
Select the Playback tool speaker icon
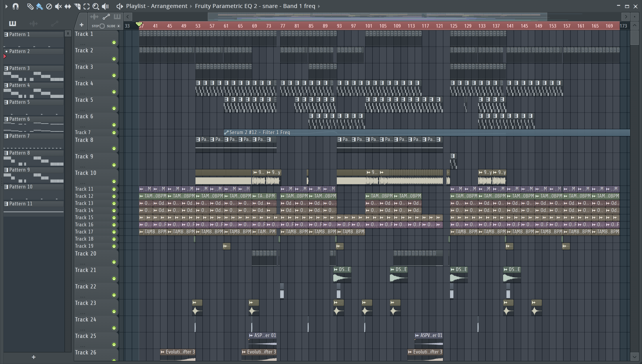coord(105,6)
